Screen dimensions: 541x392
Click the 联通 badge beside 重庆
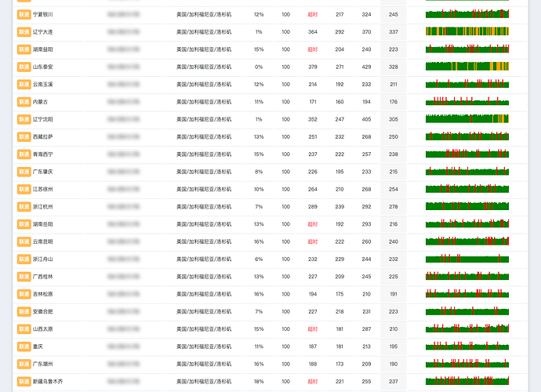pyautogui.click(x=24, y=347)
